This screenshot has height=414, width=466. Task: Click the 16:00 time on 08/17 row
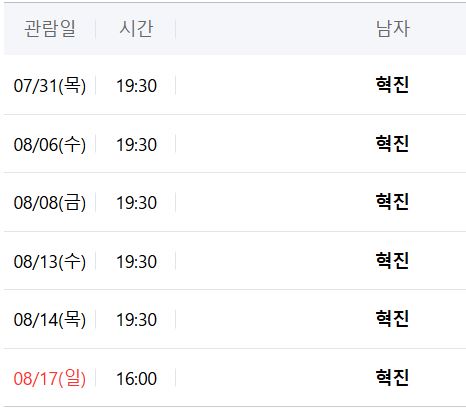coord(136,379)
